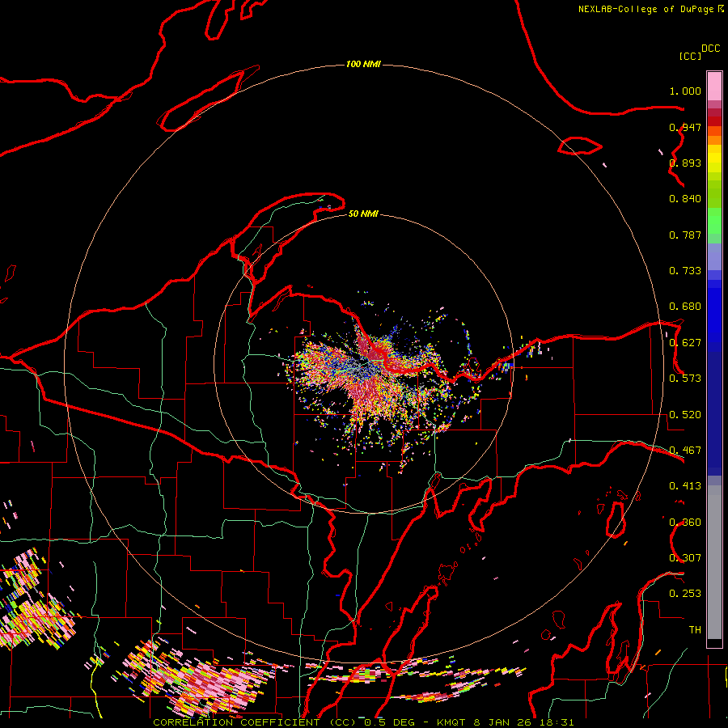Click the 0.840 color scale value
The image size is (728, 728).
(x=685, y=199)
